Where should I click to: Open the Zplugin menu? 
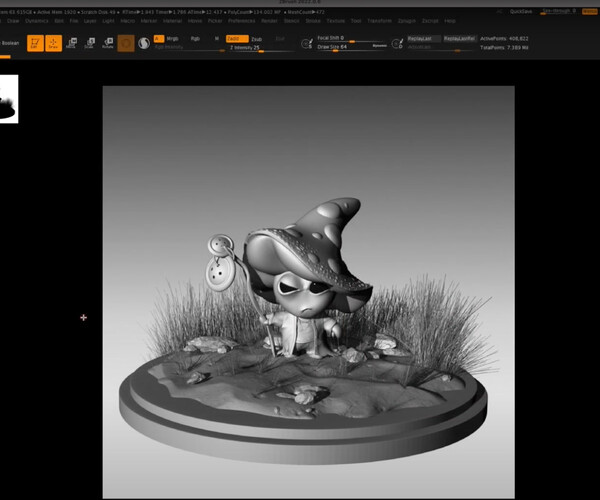[x=406, y=21]
